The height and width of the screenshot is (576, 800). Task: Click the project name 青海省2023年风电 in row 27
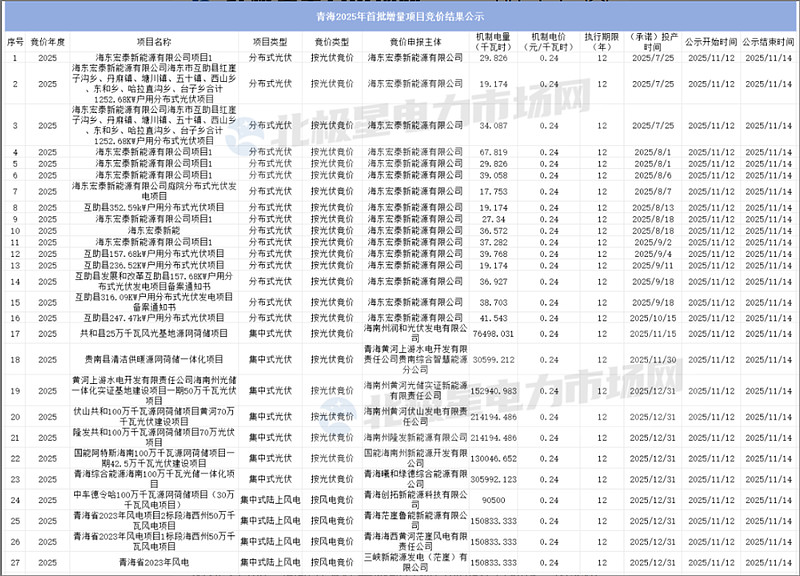coord(154,562)
